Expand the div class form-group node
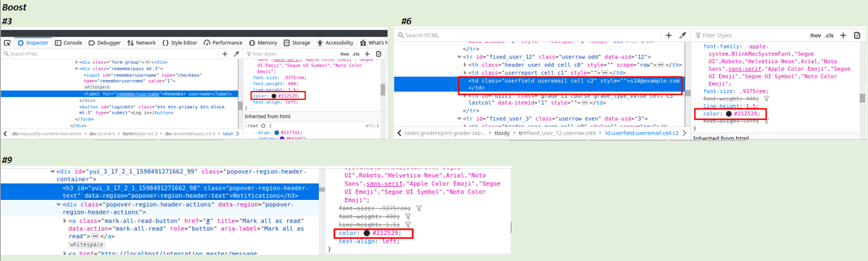 76,62
